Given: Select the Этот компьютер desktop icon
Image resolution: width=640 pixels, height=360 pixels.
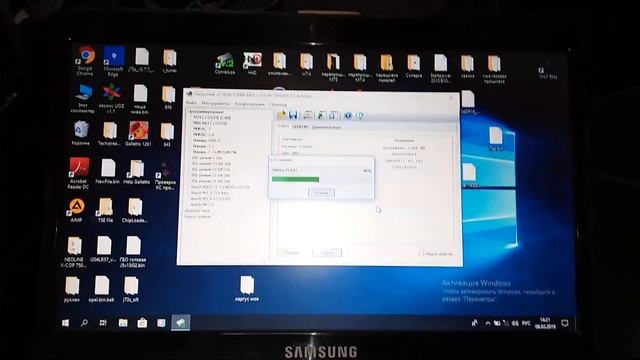Looking at the screenshot, I should click(83, 98).
